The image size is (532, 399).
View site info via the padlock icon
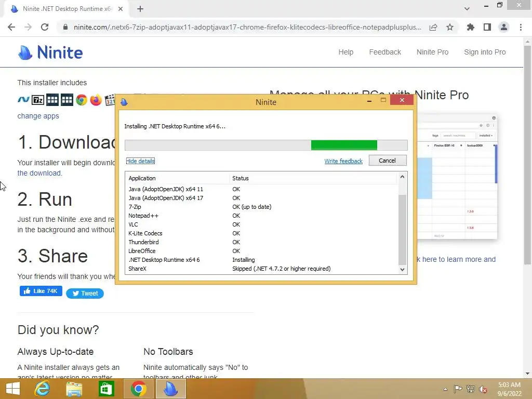(x=65, y=27)
